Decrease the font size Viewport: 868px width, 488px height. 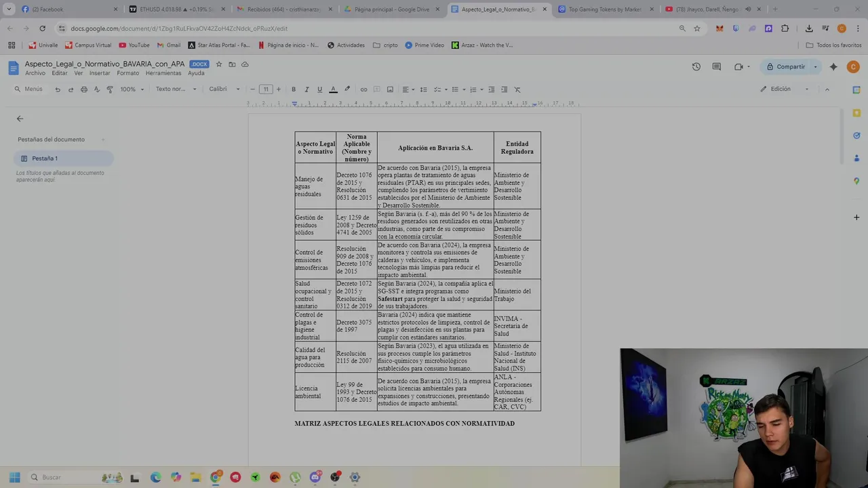tap(252, 89)
